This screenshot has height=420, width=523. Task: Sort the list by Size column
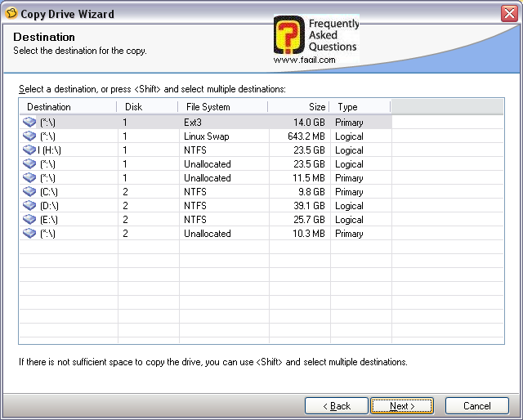pyautogui.click(x=298, y=107)
